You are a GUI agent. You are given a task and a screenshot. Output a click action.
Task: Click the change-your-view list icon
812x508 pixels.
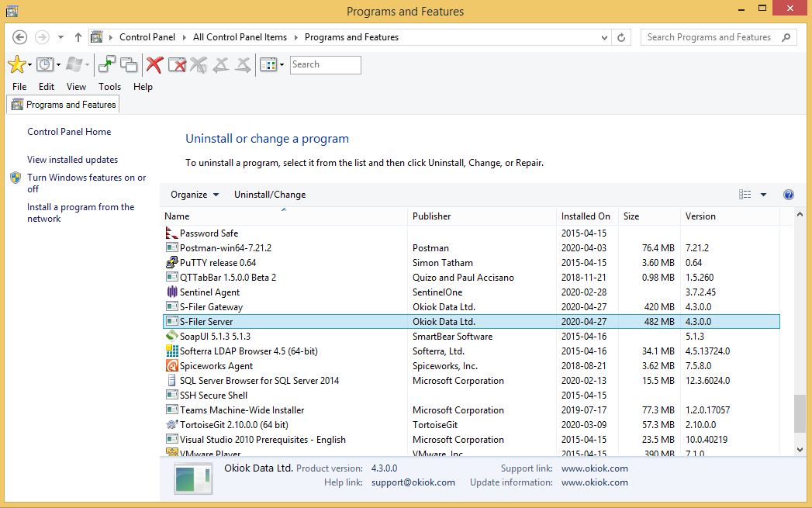pos(745,195)
